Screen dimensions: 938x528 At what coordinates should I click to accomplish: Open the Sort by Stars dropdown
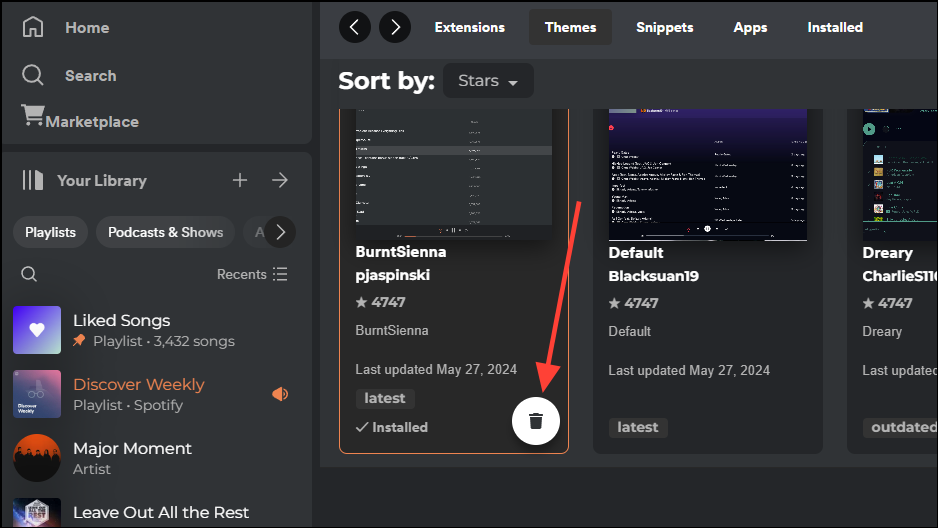point(488,81)
